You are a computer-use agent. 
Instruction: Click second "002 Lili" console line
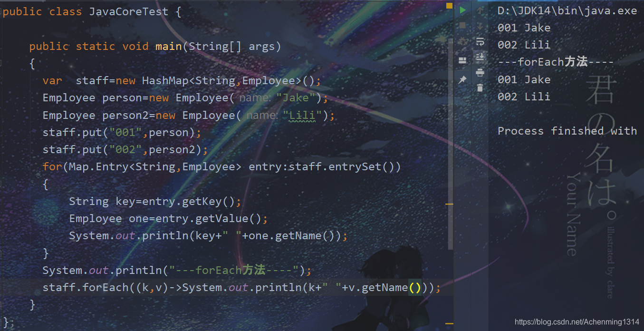[x=524, y=97]
